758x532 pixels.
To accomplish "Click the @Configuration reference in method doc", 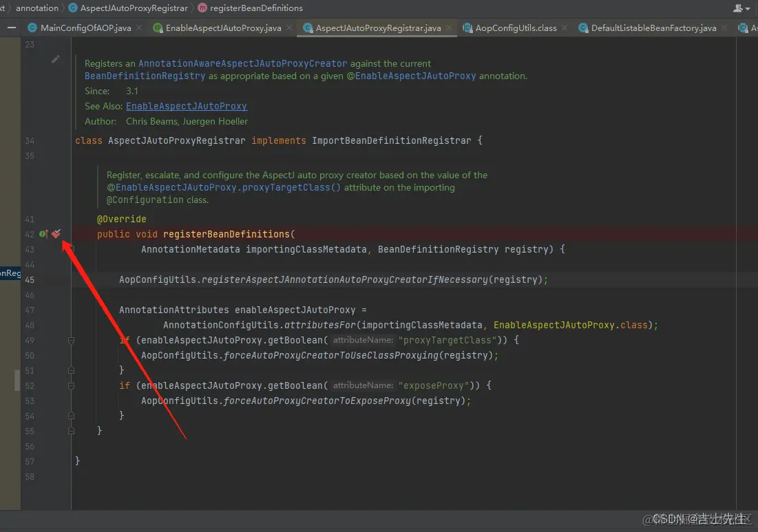I will pyautogui.click(x=145, y=200).
